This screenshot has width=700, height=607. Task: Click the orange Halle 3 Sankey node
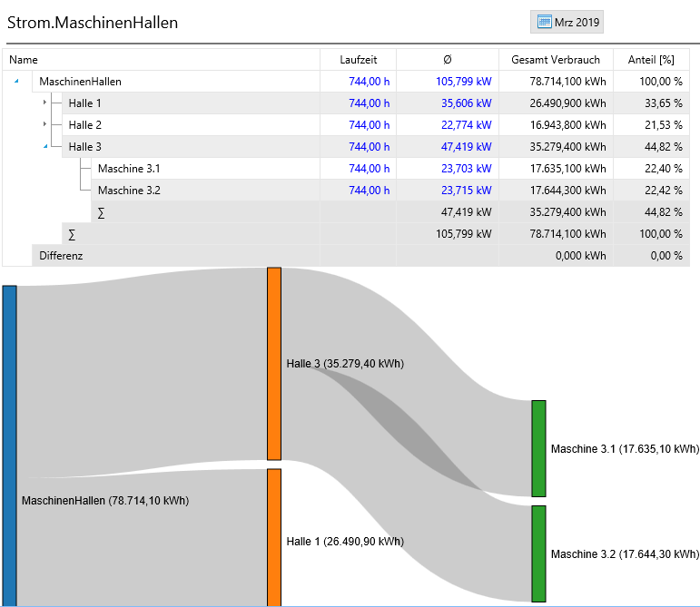(274, 363)
